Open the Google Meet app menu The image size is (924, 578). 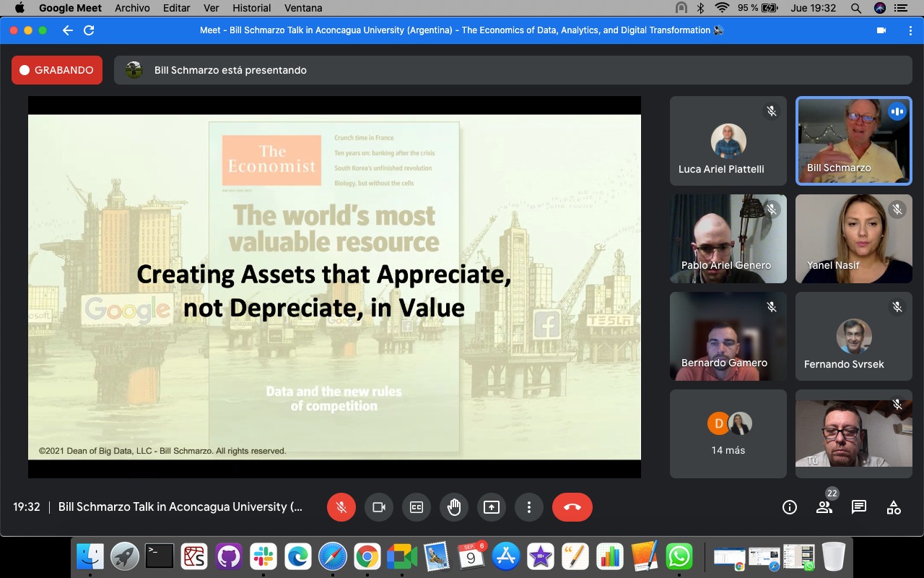(x=70, y=8)
